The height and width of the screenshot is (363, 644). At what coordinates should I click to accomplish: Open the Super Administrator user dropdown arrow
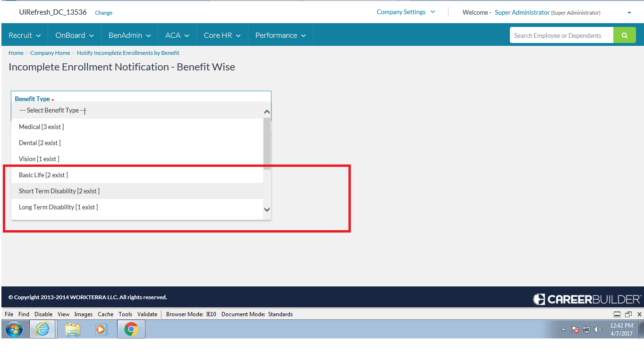coord(629,13)
